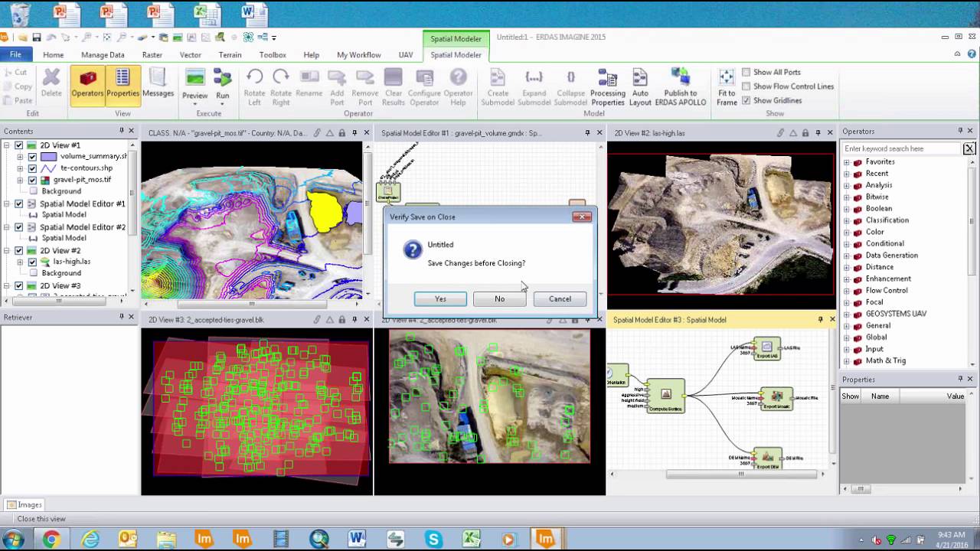The height and width of the screenshot is (551, 980).
Task: Click the Clear Results icon
Action: (393, 77)
